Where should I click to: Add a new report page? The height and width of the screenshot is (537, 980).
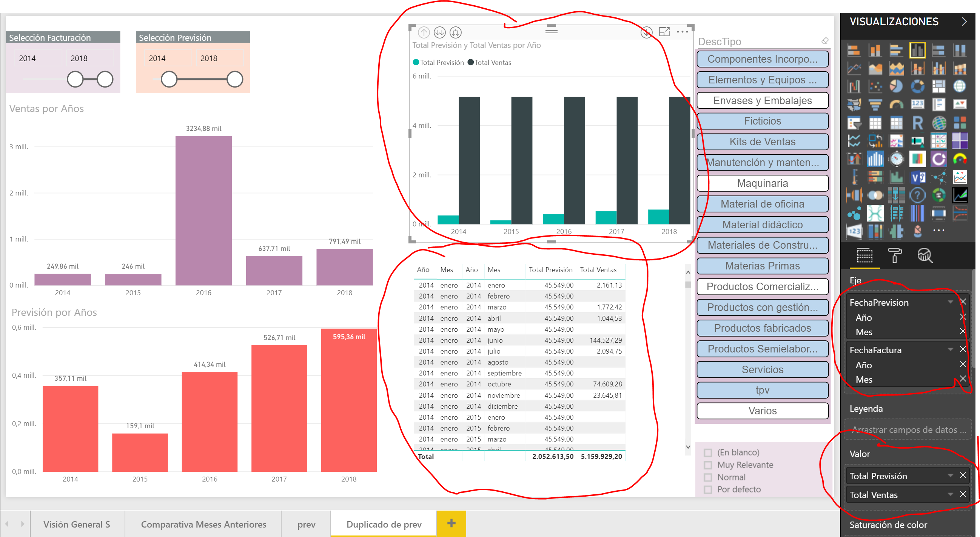click(451, 523)
